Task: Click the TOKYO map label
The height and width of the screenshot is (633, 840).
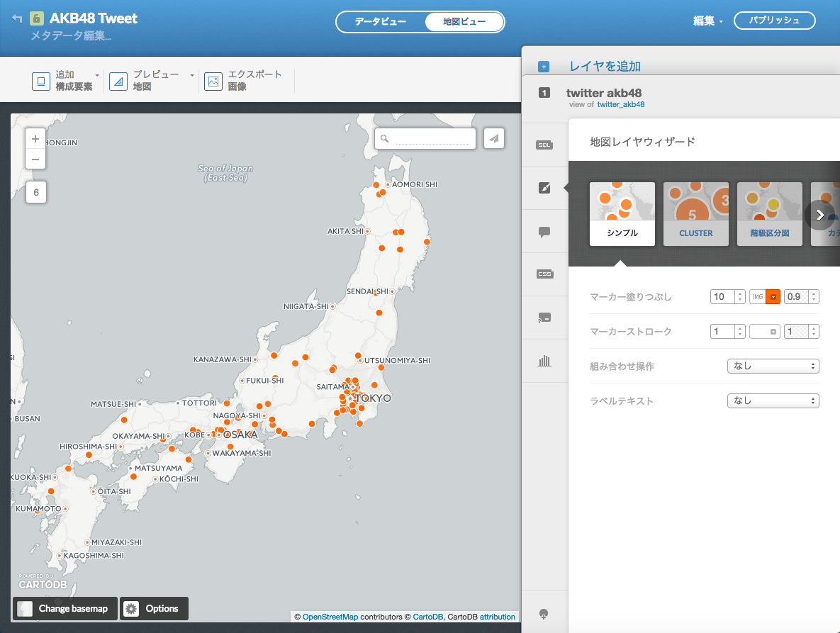Action: [373, 398]
